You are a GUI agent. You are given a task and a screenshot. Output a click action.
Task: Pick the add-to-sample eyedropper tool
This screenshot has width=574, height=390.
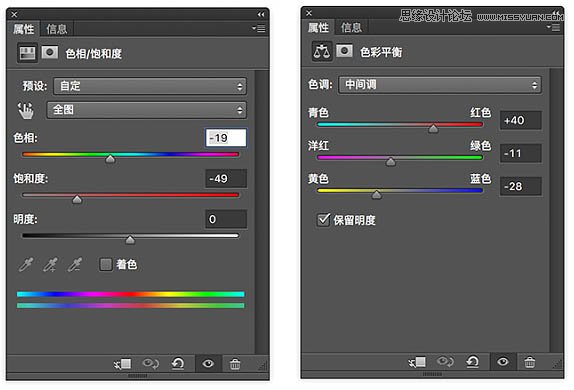tap(50, 264)
